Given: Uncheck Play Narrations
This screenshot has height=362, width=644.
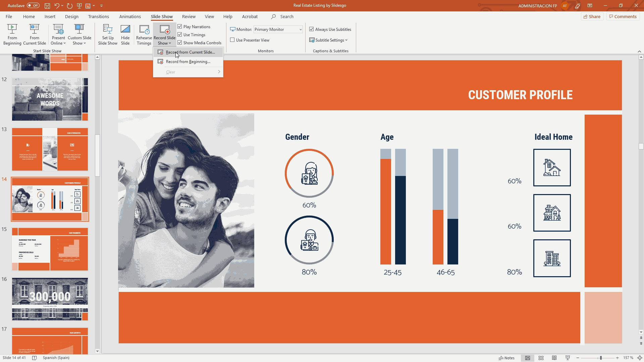Looking at the screenshot, I should (180, 26).
